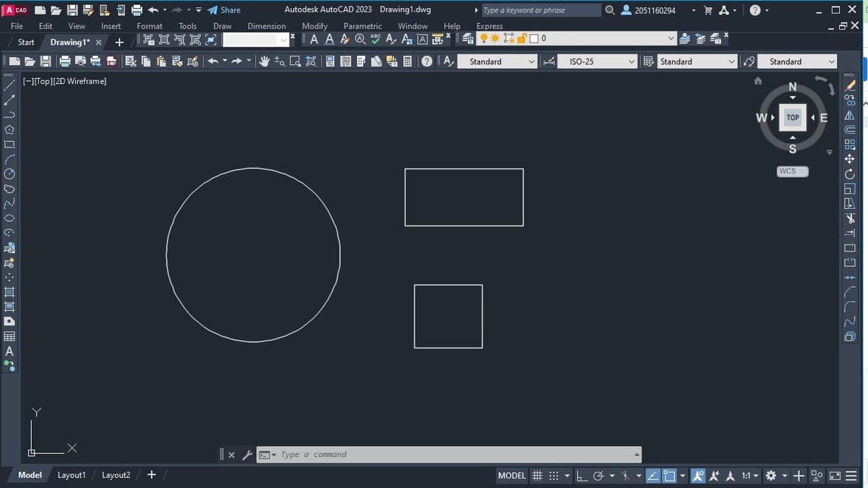The image size is (868, 488).
Task: Click the Spell Check ABC icon
Action: pos(375,38)
